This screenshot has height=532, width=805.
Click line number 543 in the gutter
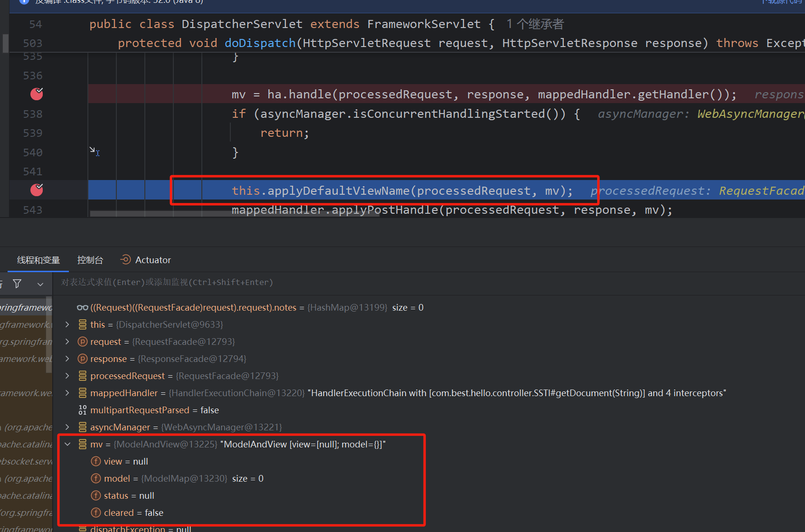33,210
